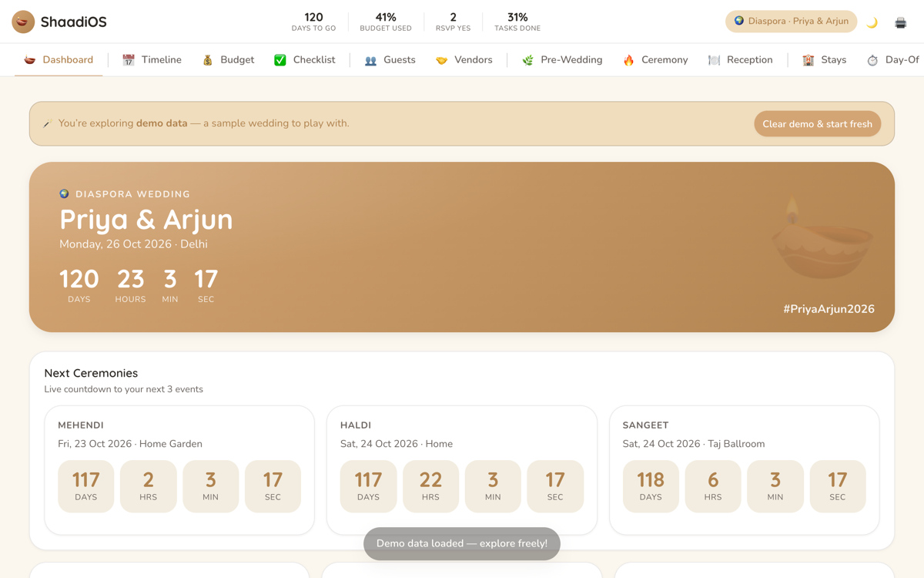Open the Dashboard tab
This screenshot has width=924, height=578.
[x=59, y=60]
